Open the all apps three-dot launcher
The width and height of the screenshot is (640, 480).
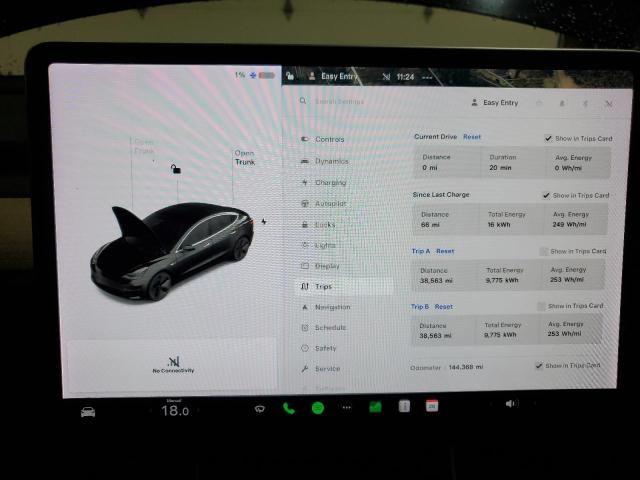347,407
